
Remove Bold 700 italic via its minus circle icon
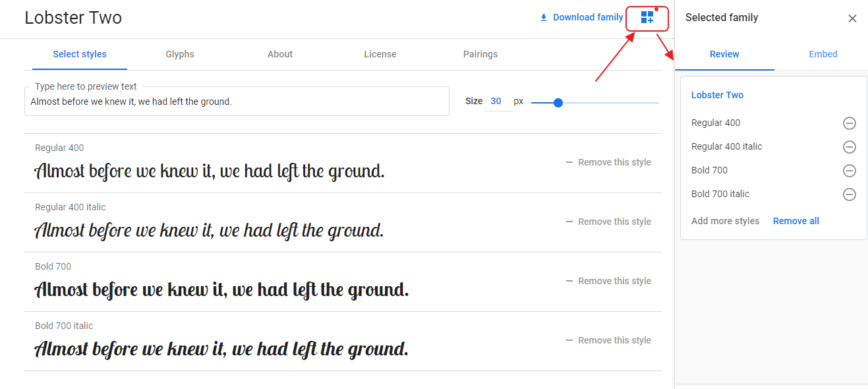click(850, 194)
